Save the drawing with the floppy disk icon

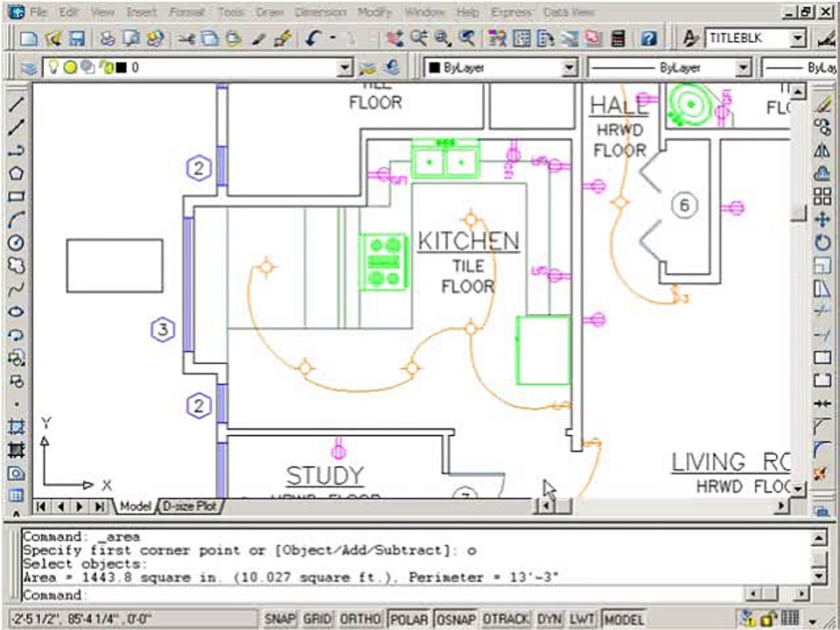tap(77, 38)
